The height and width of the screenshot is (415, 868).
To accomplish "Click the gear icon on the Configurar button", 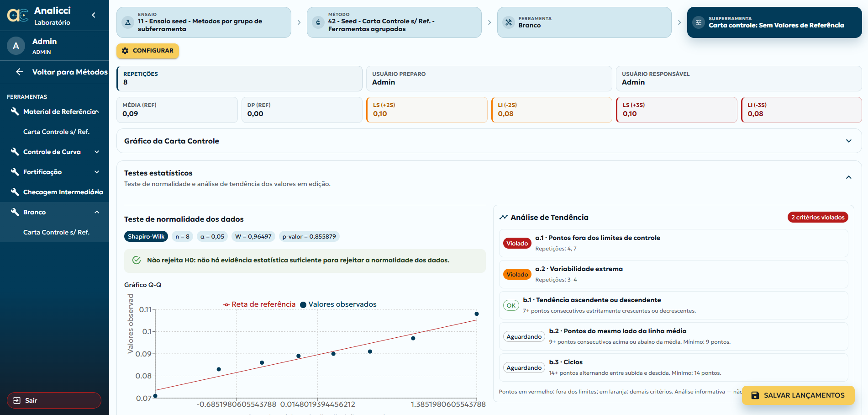I will pyautogui.click(x=125, y=51).
